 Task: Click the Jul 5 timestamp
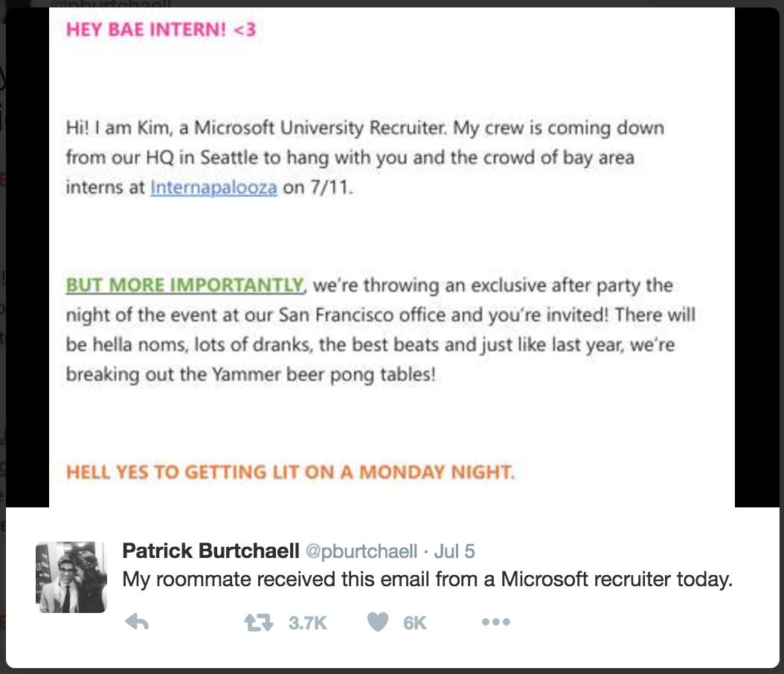pos(454,551)
